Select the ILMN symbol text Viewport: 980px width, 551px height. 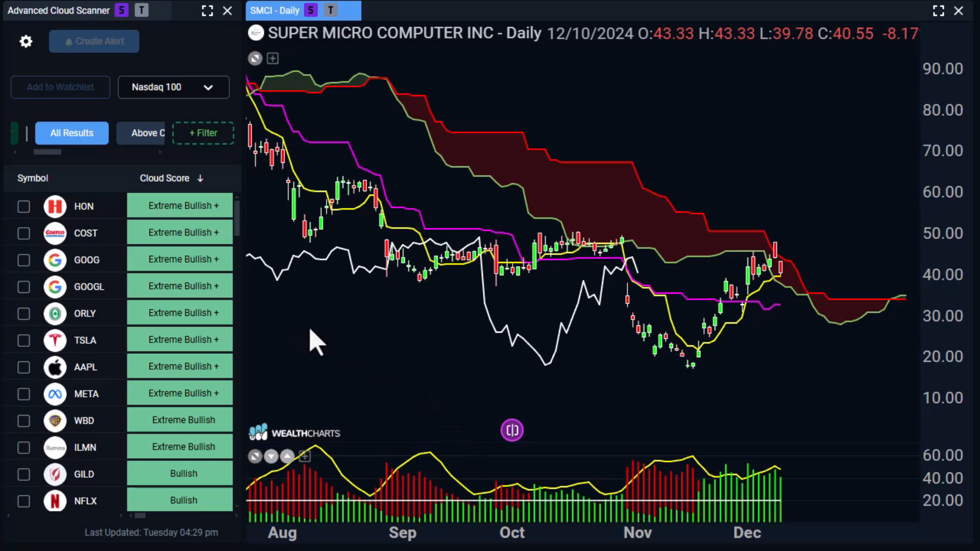pyautogui.click(x=85, y=447)
